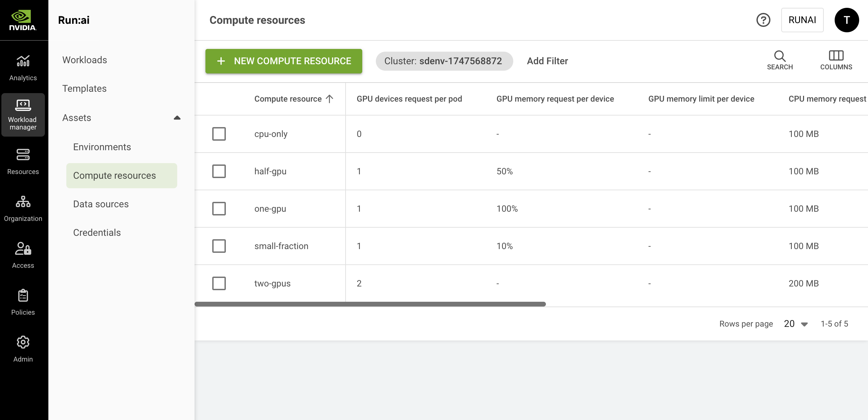
Task: Click the table horizontal scrollbar
Action: pyautogui.click(x=370, y=304)
